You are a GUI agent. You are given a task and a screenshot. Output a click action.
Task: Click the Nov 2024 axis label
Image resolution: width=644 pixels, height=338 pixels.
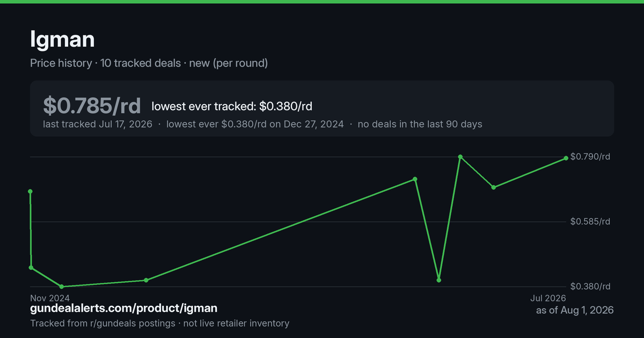pos(50,297)
